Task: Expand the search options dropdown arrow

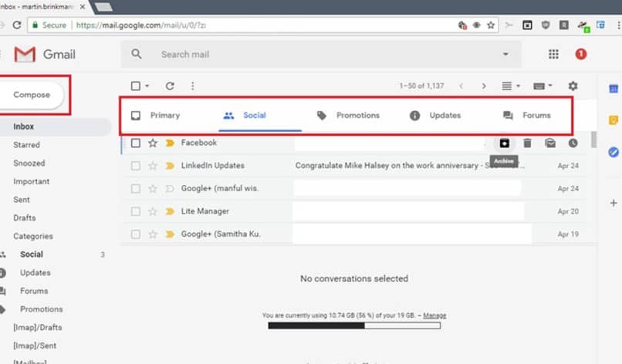Action: [x=505, y=54]
